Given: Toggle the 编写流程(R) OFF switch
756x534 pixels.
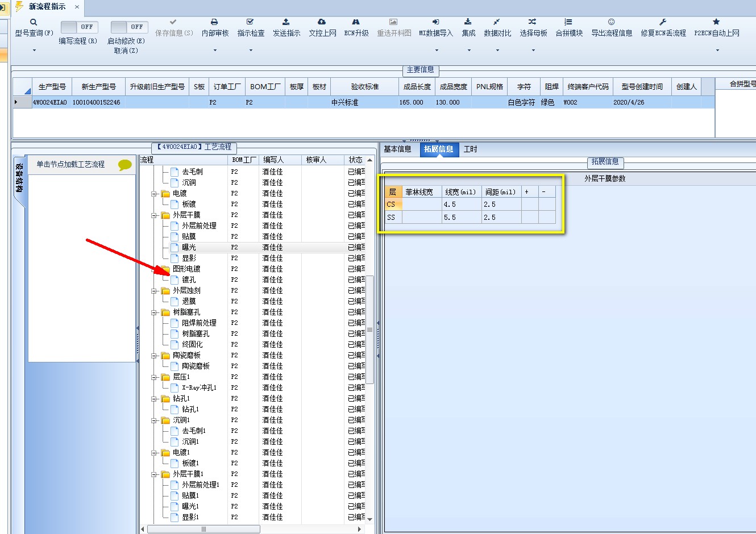Looking at the screenshot, I should [x=79, y=27].
